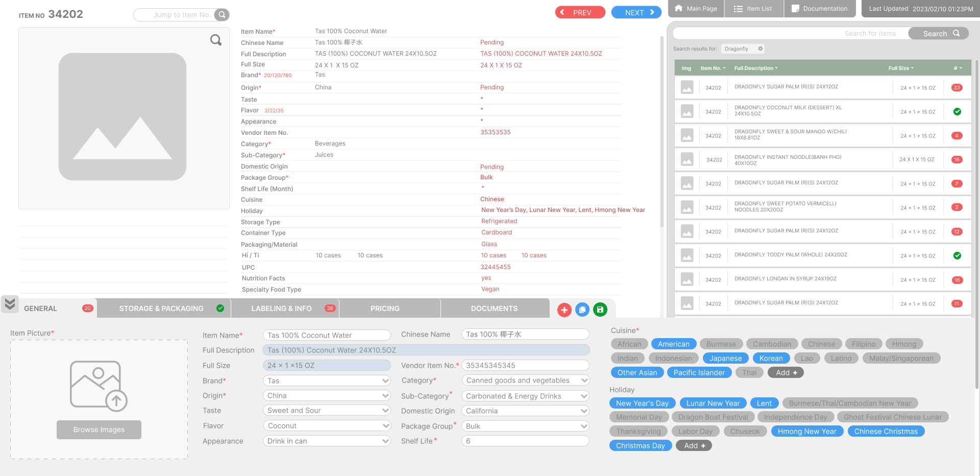Image resolution: width=980 pixels, height=476 pixels.
Task: Open the Sub-Category dropdown
Action: [x=525, y=396]
